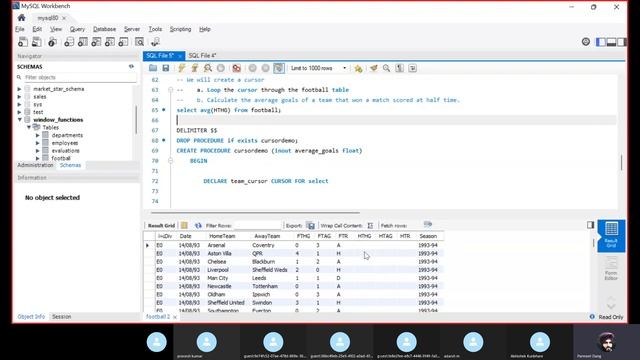Expand the employees table
This screenshot has height=360, width=640.
tap(37, 143)
